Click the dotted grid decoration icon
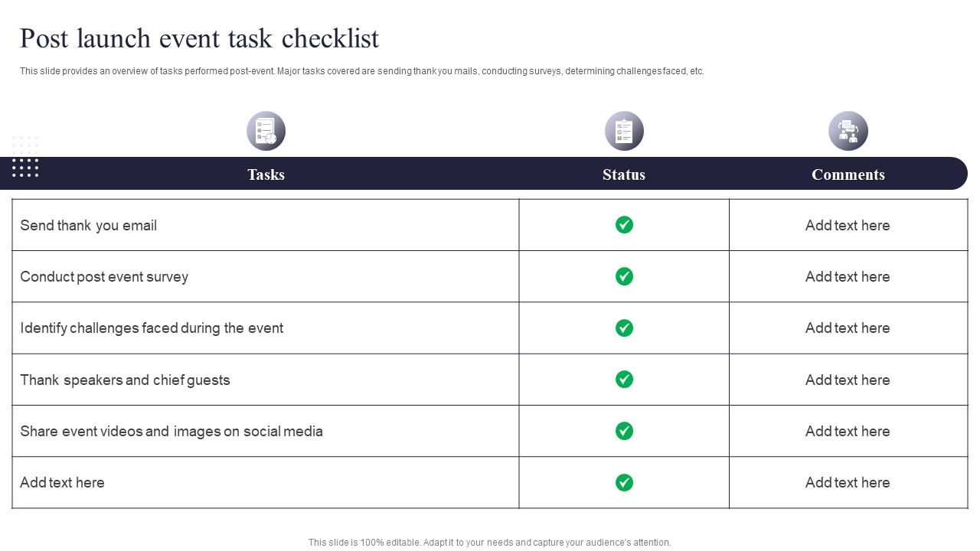Screen dimensions: 980x551 [x=25, y=157]
